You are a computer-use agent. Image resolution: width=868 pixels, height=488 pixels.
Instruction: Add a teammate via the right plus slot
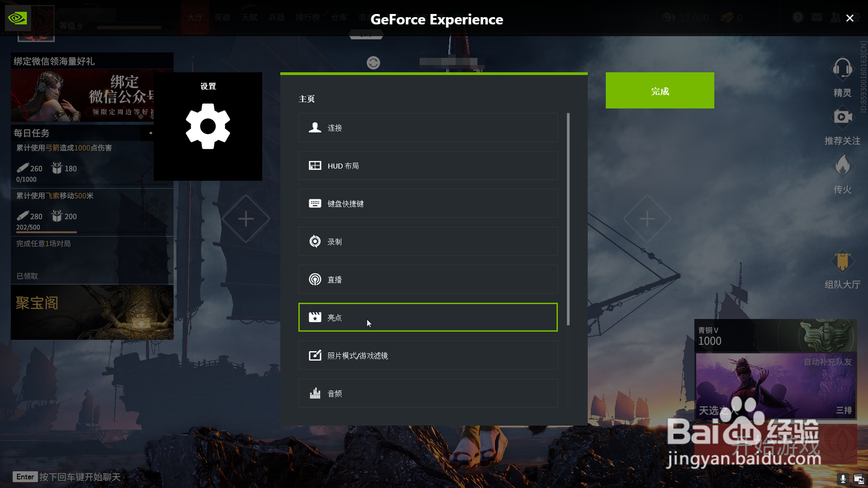click(647, 219)
